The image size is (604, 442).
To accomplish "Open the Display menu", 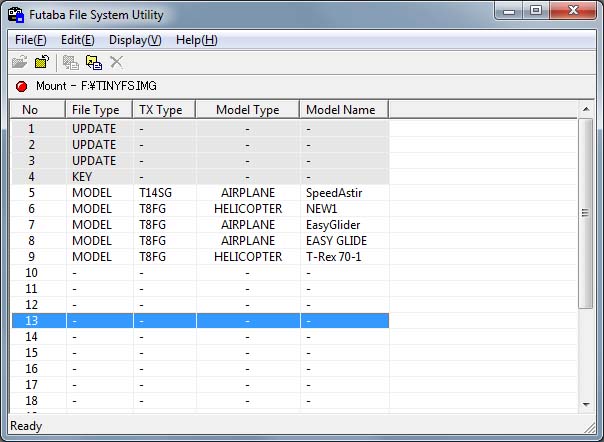I will (134, 40).
